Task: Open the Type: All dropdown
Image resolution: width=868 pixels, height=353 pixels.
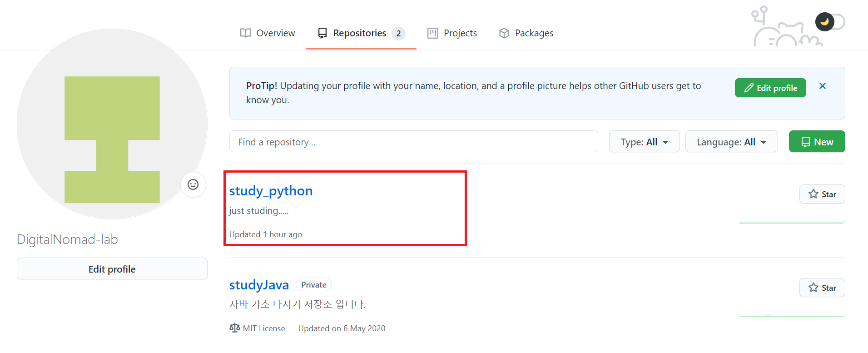Action: (644, 142)
